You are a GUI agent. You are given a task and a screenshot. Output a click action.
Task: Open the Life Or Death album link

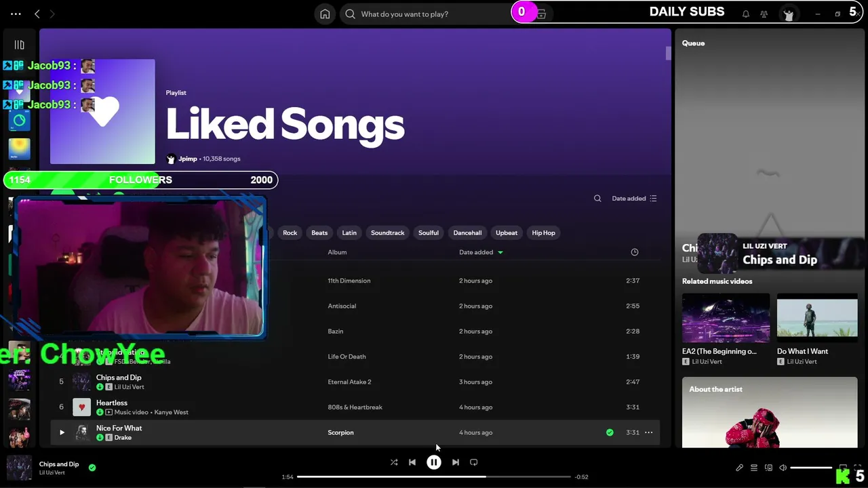(347, 357)
